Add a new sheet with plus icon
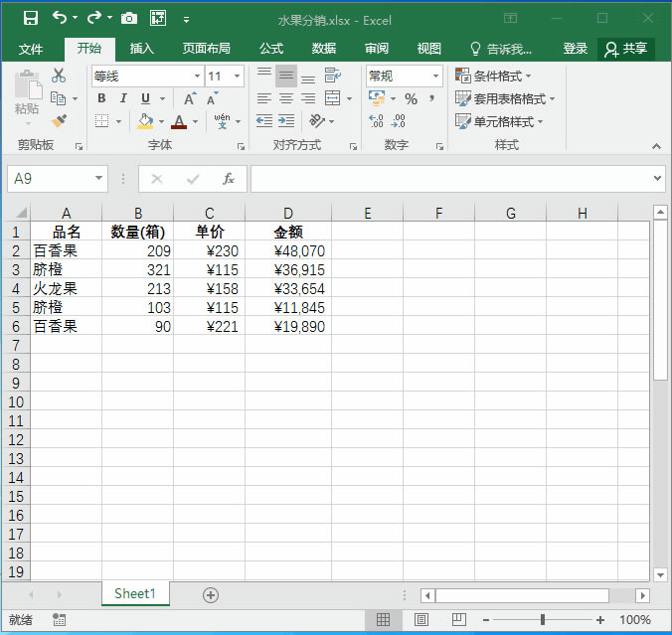 pyautogui.click(x=210, y=594)
